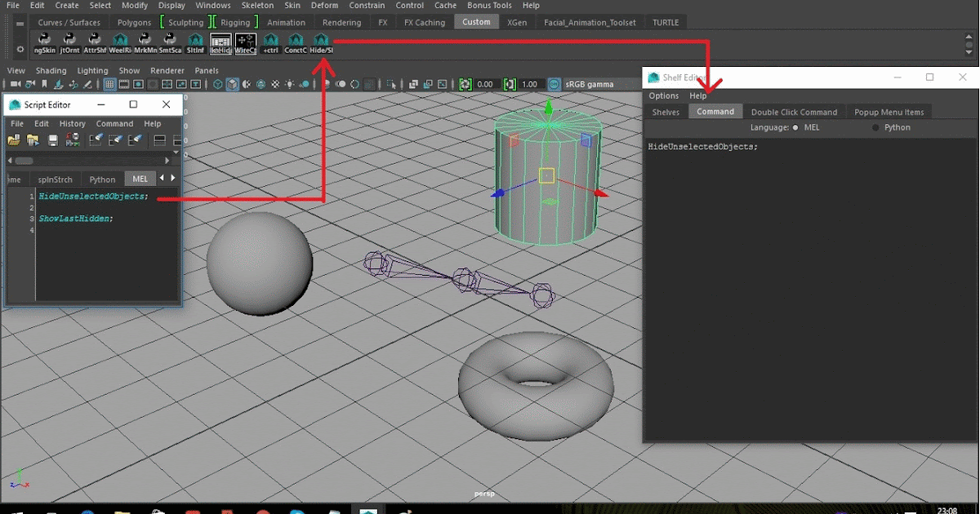Viewport: 980px width, 514px height.
Task: Open the Panels menu
Action: pyautogui.click(x=207, y=70)
